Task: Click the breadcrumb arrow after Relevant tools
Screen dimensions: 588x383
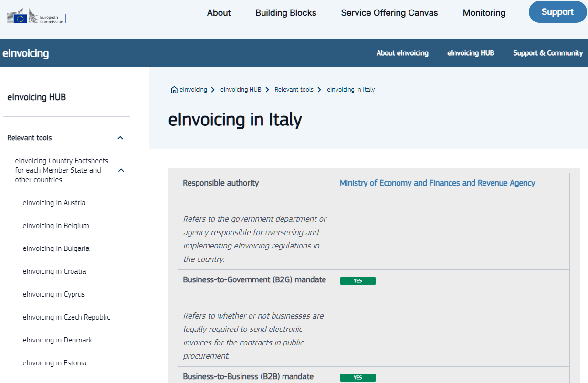Action: 320,90
